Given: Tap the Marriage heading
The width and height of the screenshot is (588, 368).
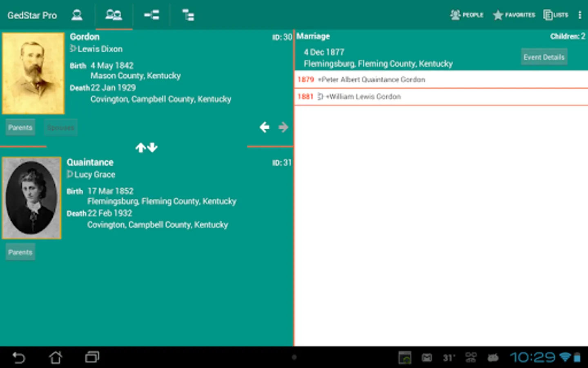Looking at the screenshot, I should coord(313,36).
